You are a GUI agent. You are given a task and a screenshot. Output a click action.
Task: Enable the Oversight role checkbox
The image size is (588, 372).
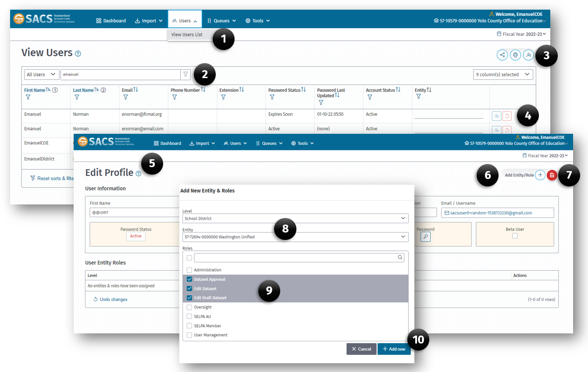tap(189, 307)
